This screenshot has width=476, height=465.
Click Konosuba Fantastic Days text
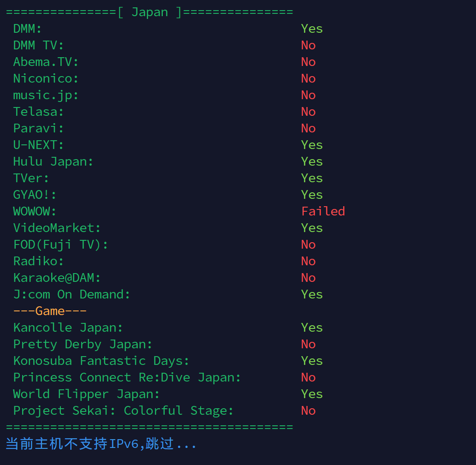click(101, 361)
